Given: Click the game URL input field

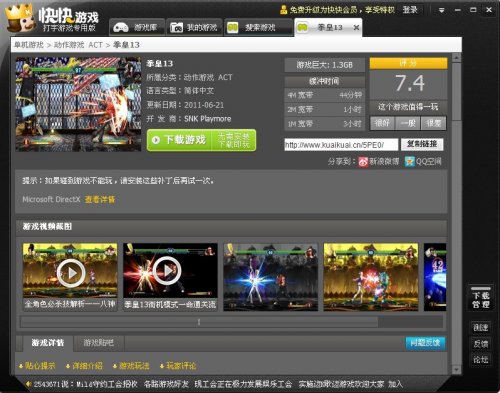Looking at the screenshot, I should (341, 145).
